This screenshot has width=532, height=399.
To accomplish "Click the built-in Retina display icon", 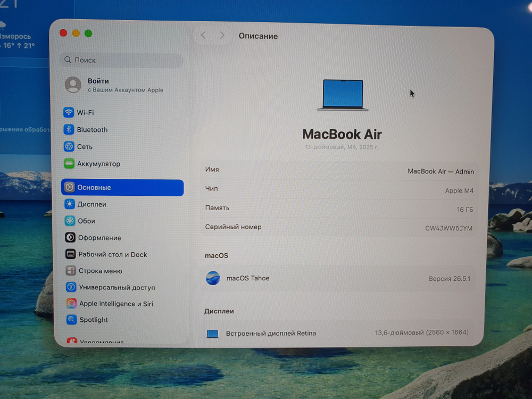I will [x=213, y=334].
